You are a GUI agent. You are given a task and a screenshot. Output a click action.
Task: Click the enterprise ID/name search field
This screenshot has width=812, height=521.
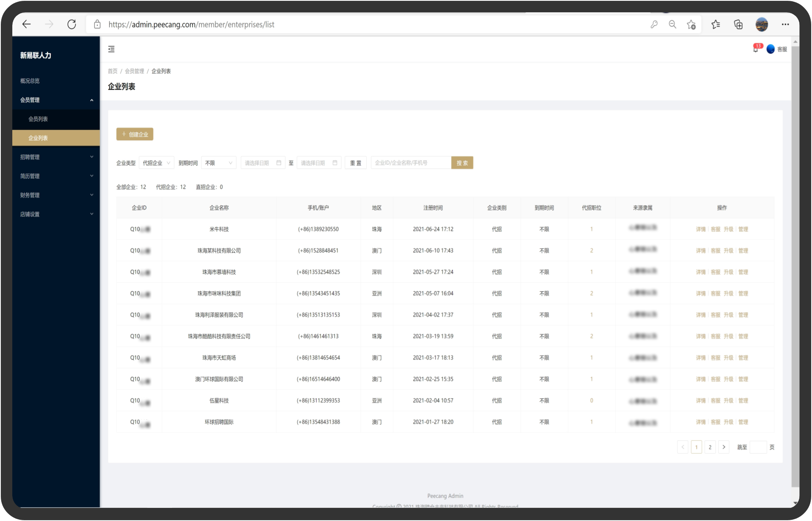[411, 163]
